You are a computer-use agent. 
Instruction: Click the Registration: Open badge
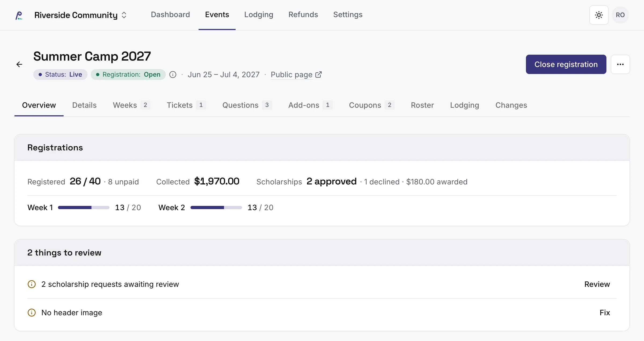click(128, 75)
